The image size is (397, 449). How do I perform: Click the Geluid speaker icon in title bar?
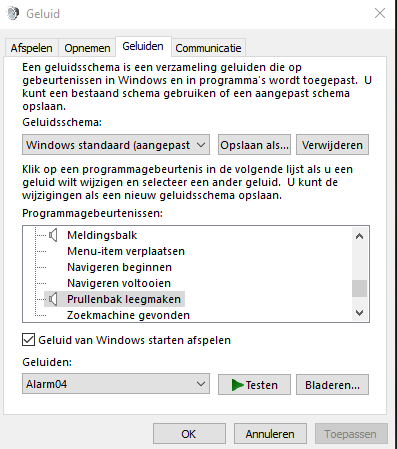[13, 14]
